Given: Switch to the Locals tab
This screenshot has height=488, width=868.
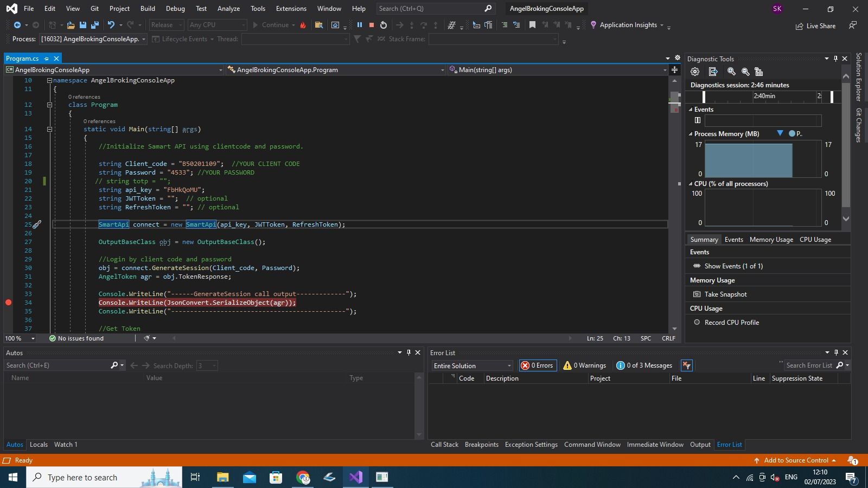Looking at the screenshot, I should 39,445.
